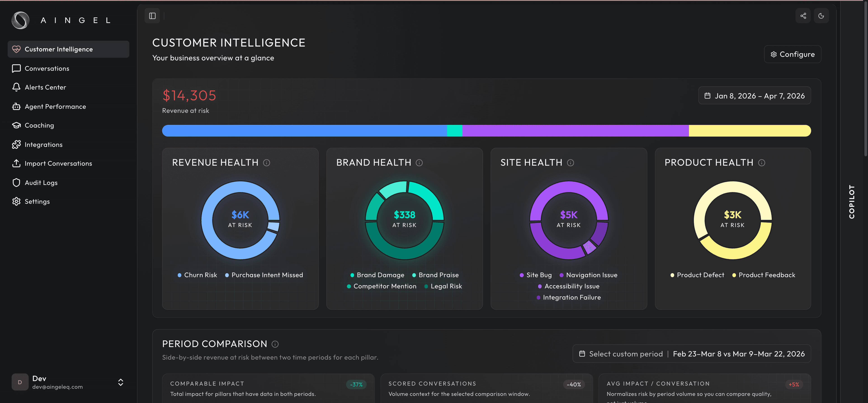Click the Dev user avatar
Viewport: 868px width, 403px height.
click(20, 382)
